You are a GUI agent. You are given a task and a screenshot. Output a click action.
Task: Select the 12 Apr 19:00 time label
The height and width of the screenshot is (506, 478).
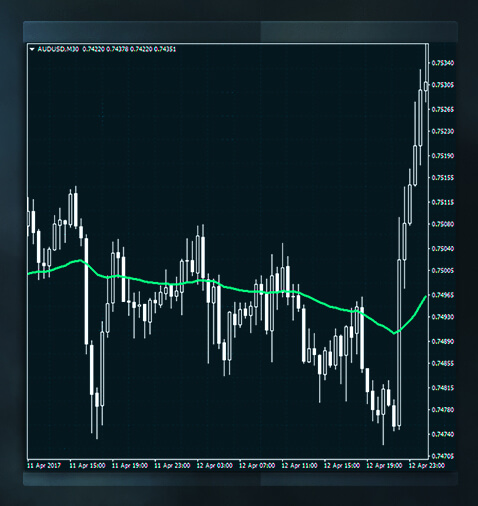tap(384, 465)
